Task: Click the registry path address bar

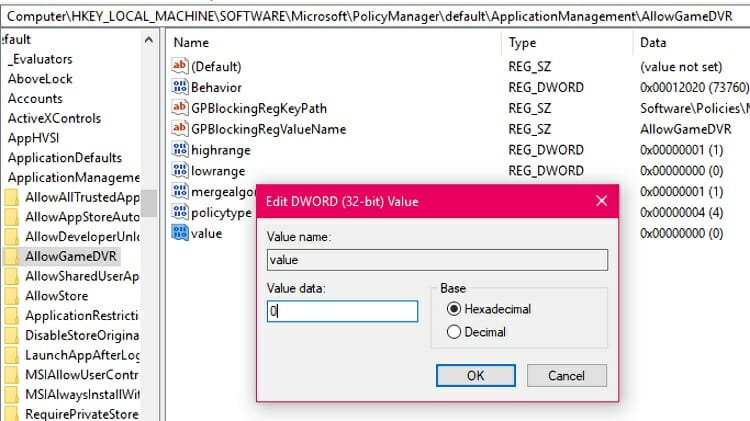Action: coord(375,16)
